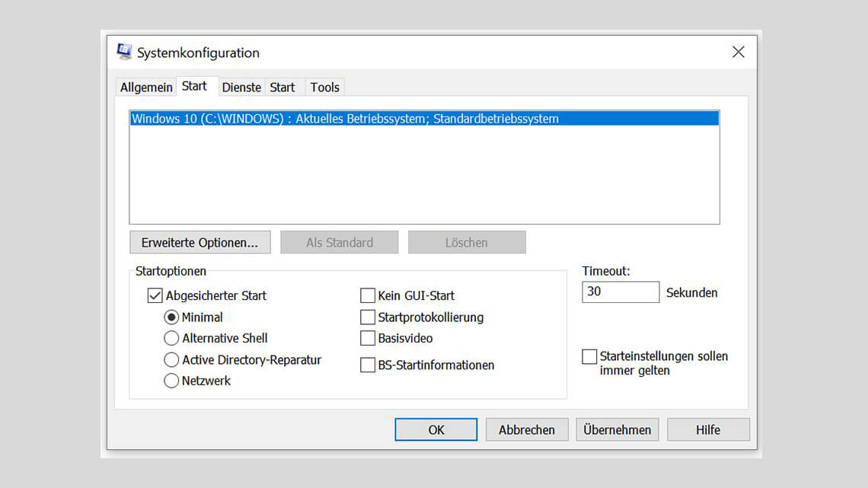
Task: Click the Löschen button
Action: click(467, 242)
